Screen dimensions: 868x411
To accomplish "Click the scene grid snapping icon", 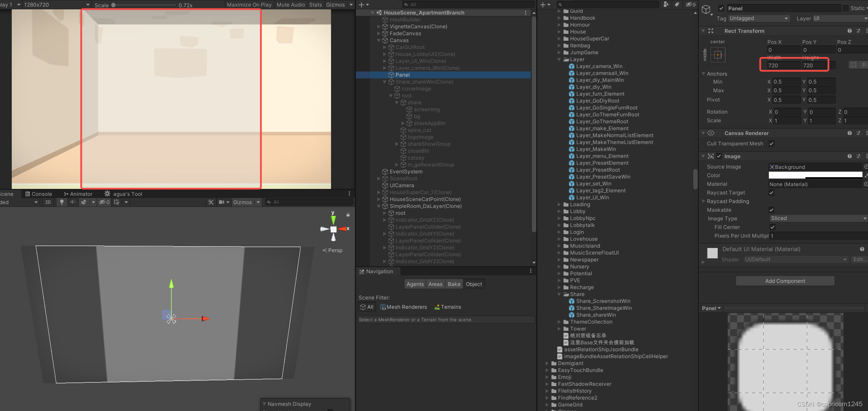I will pyautogui.click(x=116, y=202).
